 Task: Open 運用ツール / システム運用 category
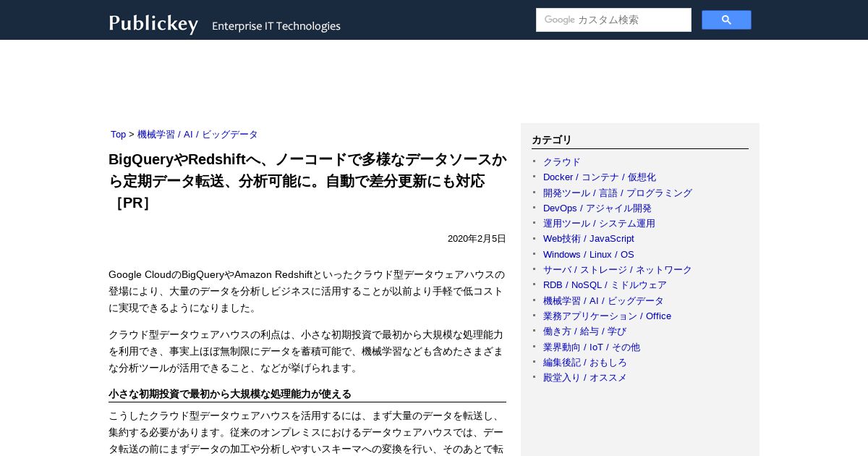(599, 224)
